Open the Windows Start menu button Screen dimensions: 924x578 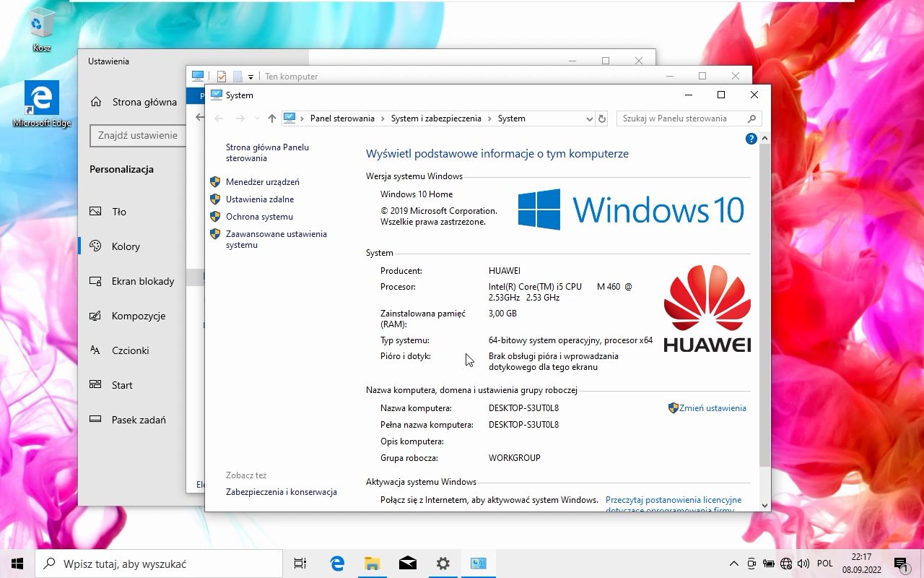pos(17,564)
